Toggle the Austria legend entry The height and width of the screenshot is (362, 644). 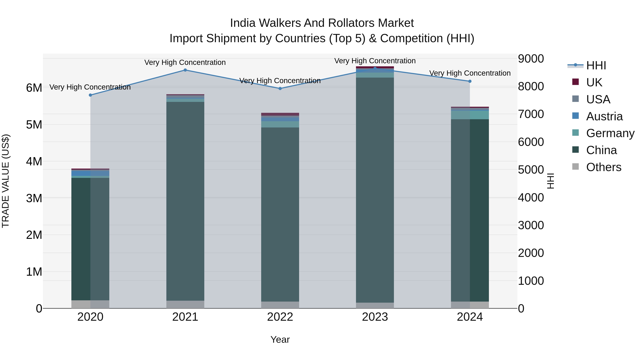pyautogui.click(x=597, y=116)
